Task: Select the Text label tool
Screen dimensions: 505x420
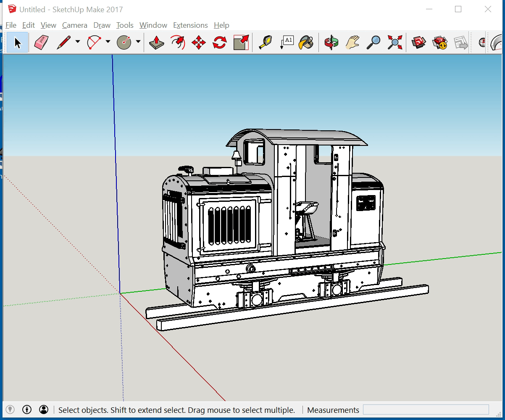Action: (287, 42)
